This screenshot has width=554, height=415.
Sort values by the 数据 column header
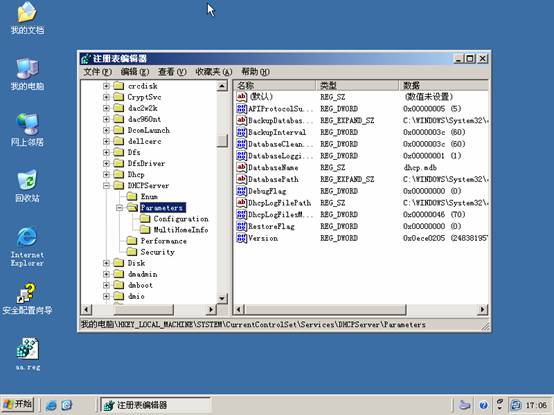click(443, 85)
